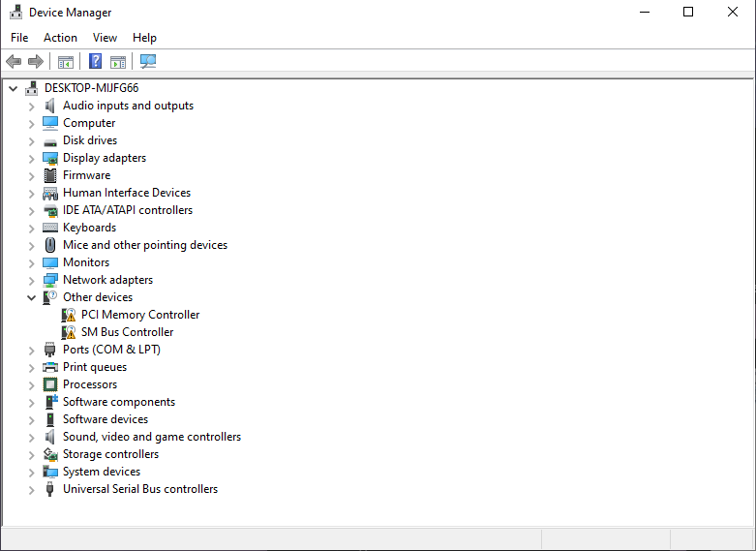Select Human Interface Devices label
The width and height of the screenshot is (756, 551).
tap(127, 193)
